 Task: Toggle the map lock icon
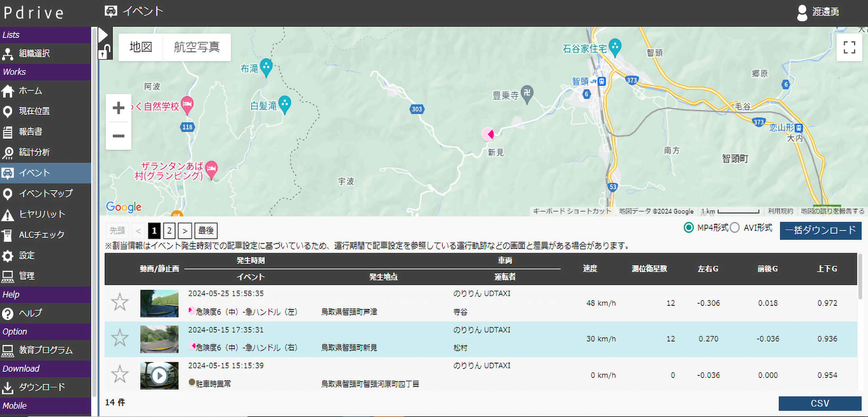coord(104,52)
